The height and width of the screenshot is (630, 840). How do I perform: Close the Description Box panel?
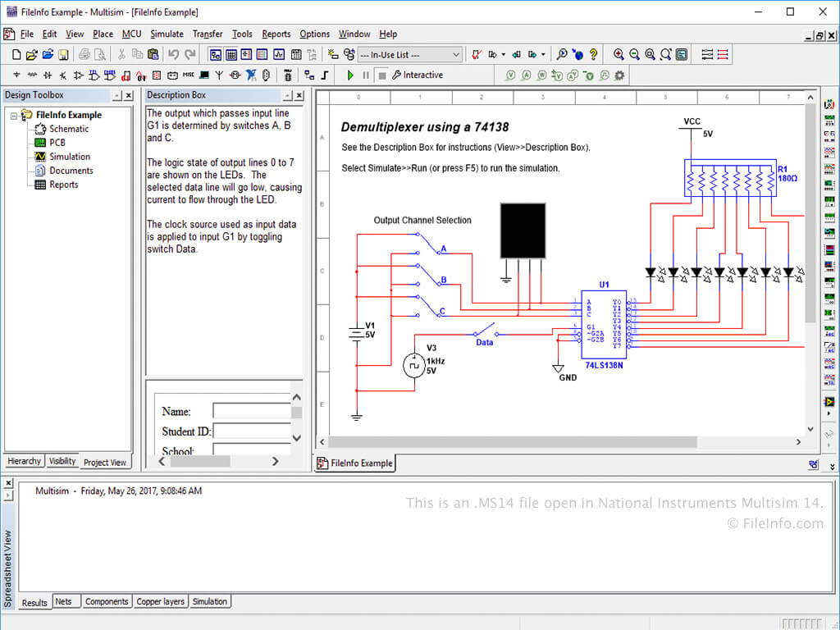(x=299, y=95)
